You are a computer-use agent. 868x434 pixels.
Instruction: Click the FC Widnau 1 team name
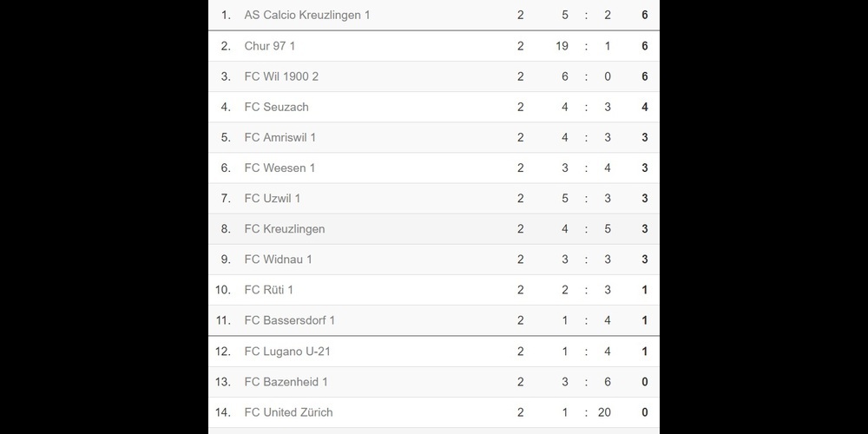[278, 259]
